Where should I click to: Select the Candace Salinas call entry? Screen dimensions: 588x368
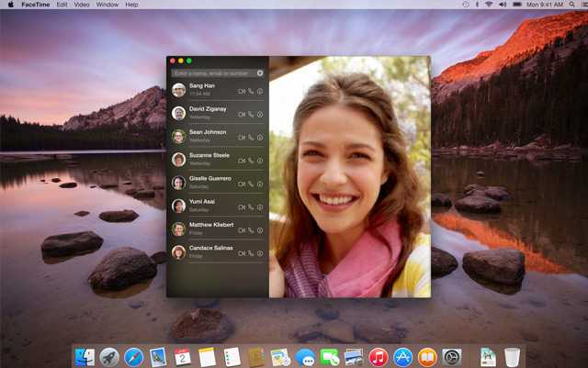pyautogui.click(x=207, y=252)
